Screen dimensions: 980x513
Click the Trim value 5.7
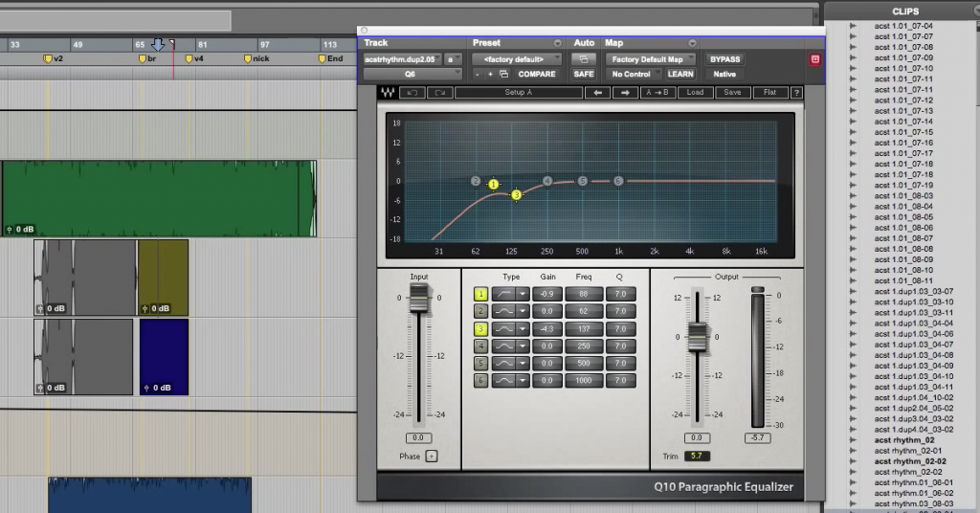(x=697, y=457)
